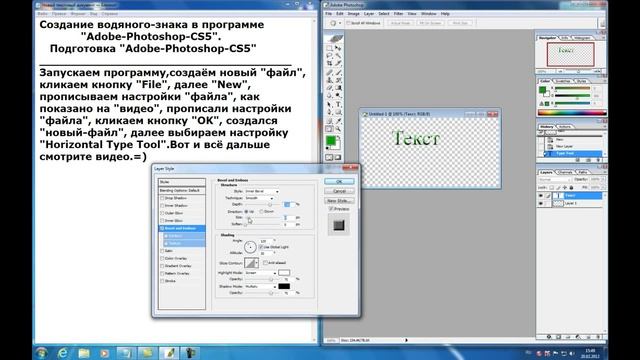Select the Blur tool

tap(329, 96)
